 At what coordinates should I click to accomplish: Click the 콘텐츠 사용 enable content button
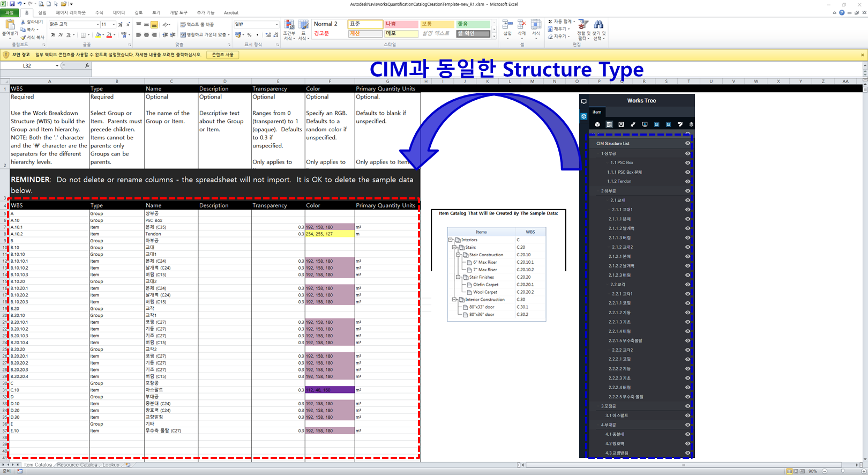click(222, 55)
